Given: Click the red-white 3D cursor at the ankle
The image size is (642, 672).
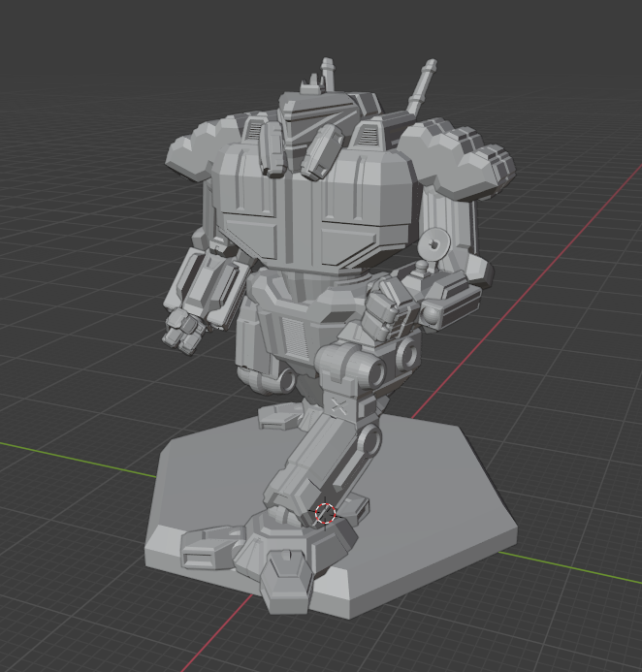Looking at the screenshot, I should pos(325,514).
